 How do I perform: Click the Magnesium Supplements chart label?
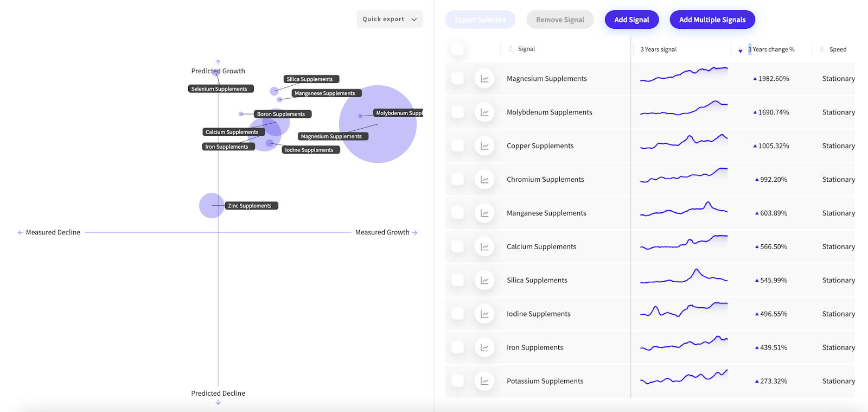(333, 136)
